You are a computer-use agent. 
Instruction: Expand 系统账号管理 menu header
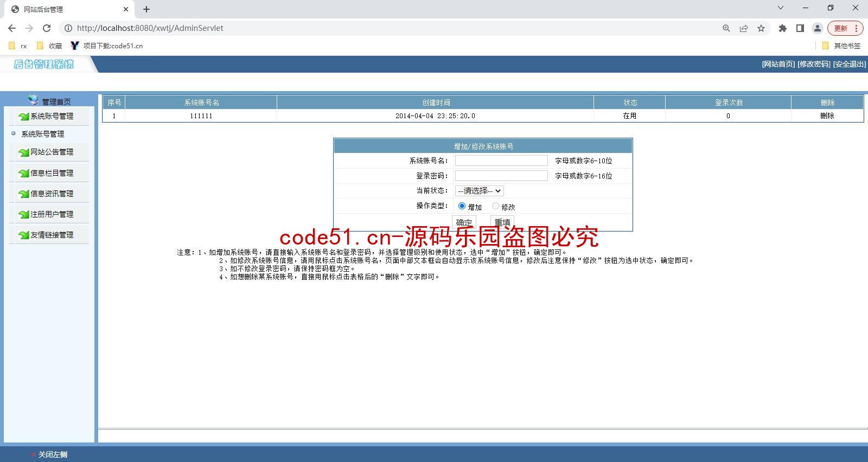[x=52, y=116]
